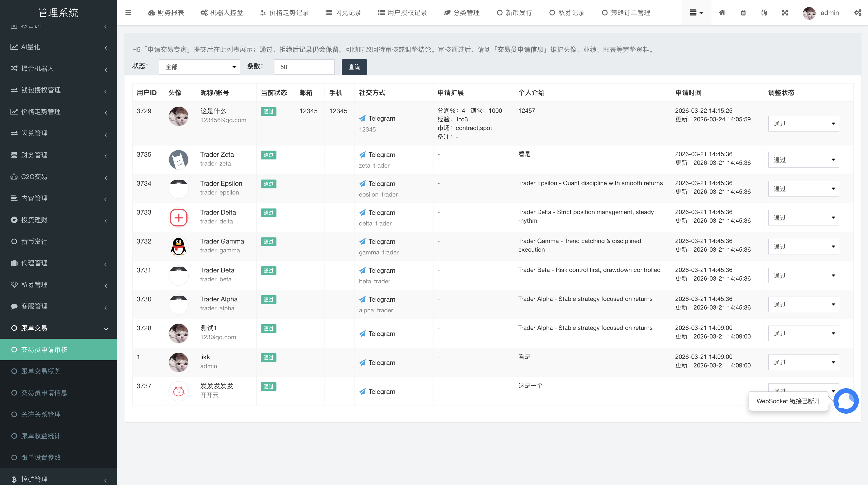Click the 条数 record count input field
The width and height of the screenshot is (868, 485).
coord(304,67)
